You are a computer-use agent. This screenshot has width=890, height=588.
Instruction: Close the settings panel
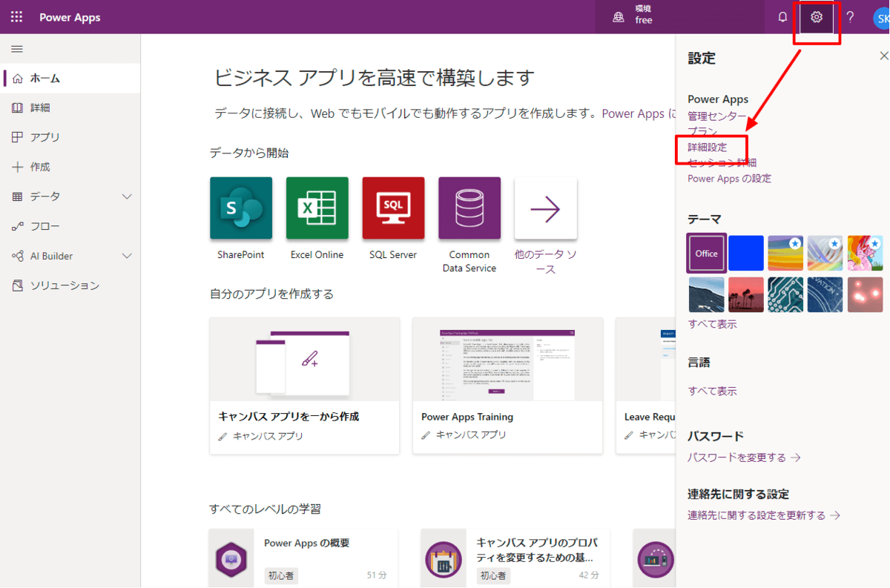883,56
